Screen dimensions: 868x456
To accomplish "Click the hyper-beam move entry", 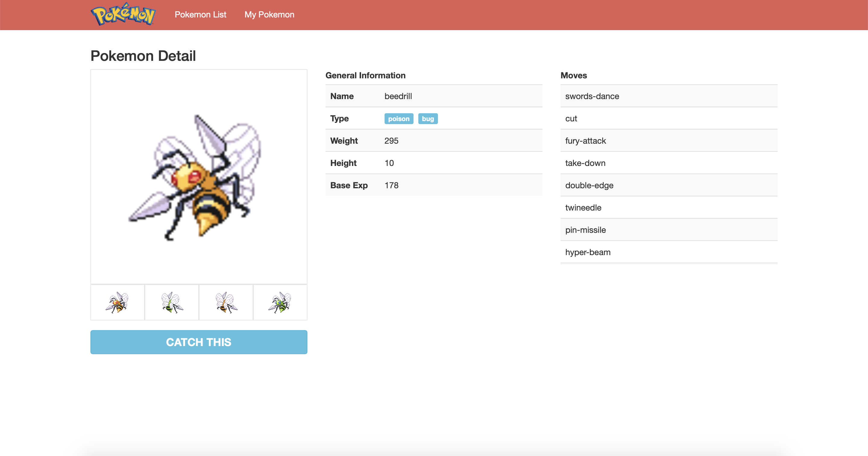I will (588, 252).
